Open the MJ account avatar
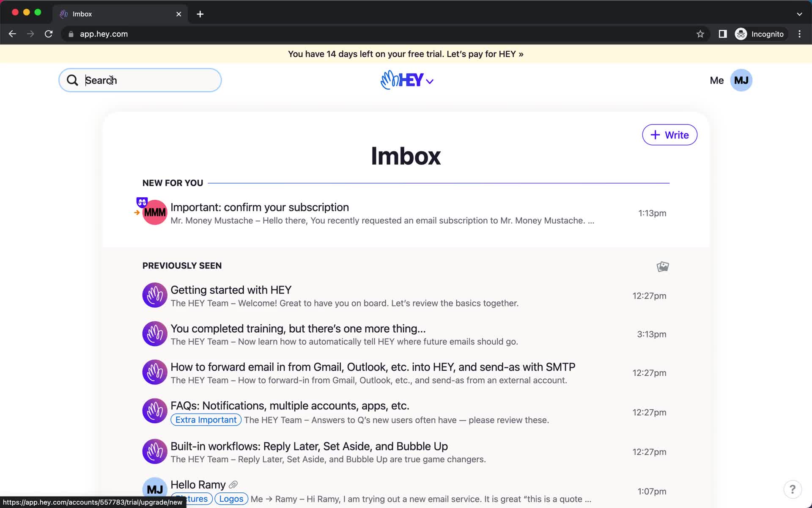Screen dimensions: 812x508 pyautogui.click(x=741, y=80)
